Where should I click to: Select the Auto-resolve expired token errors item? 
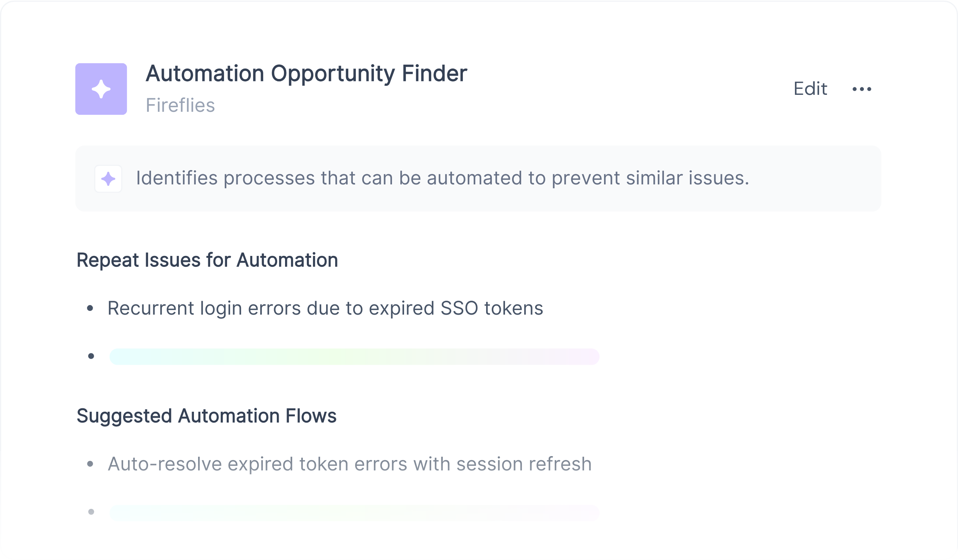coord(349,464)
